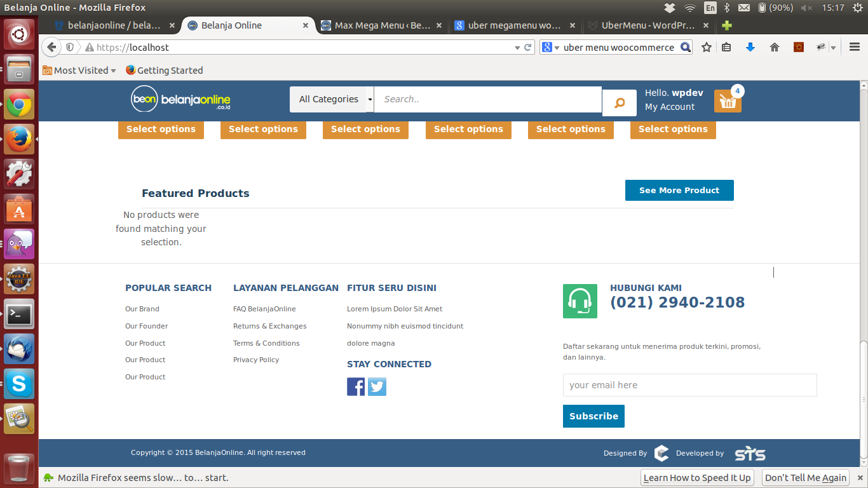Launch Google Chrome from the dock

[19, 104]
